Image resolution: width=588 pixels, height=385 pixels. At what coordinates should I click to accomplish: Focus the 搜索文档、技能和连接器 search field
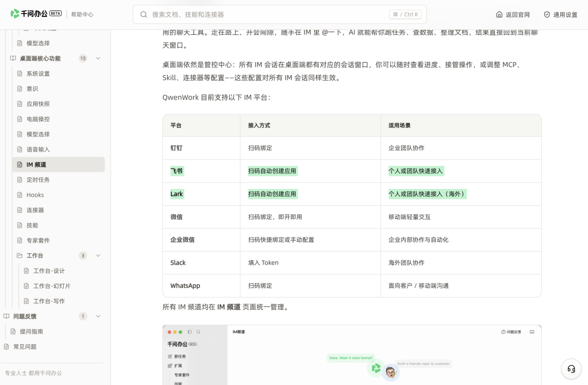(x=279, y=15)
